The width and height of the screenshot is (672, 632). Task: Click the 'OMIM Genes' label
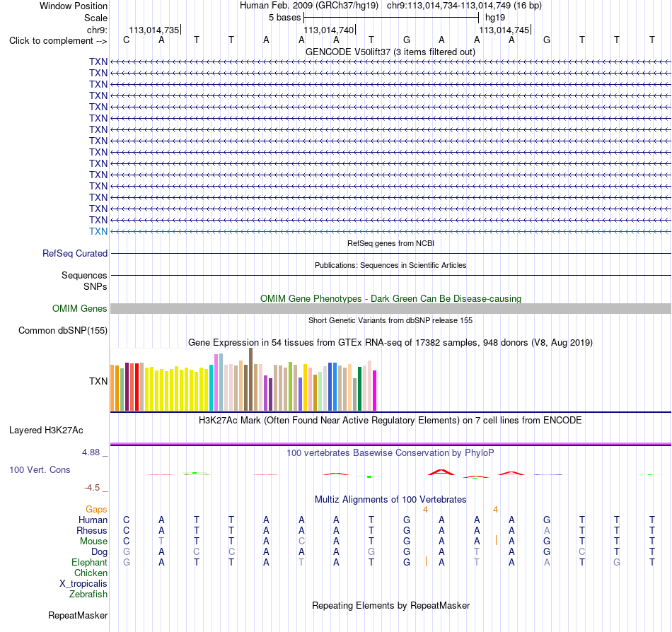tap(79, 308)
